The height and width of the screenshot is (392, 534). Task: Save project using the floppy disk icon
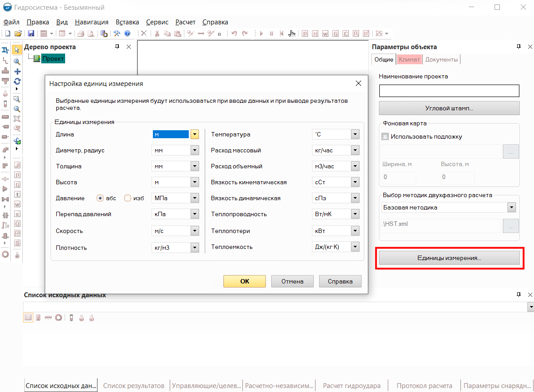pos(31,33)
